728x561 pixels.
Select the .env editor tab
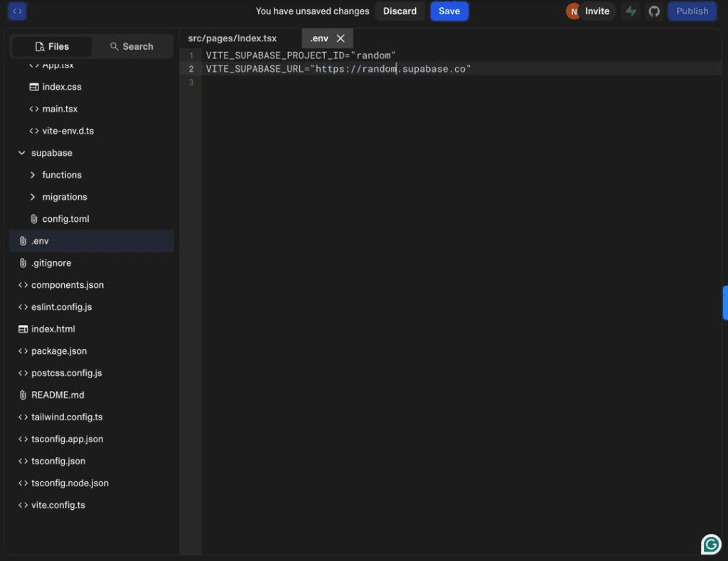tap(319, 38)
